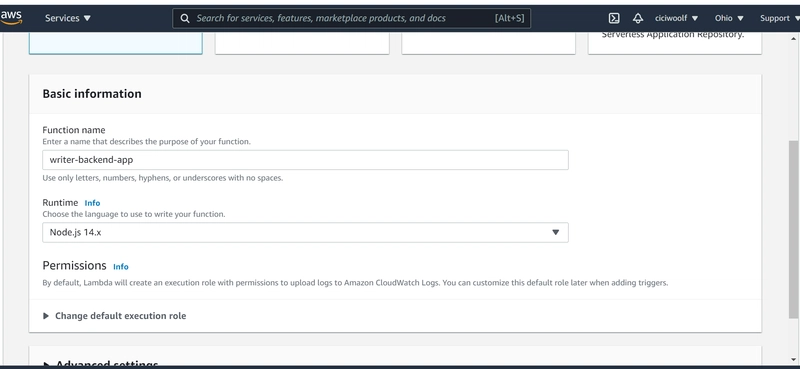Viewport: 800px width, 369px height.
Task: Select the Serverless Application Repository card
Action: coord(674,43)
